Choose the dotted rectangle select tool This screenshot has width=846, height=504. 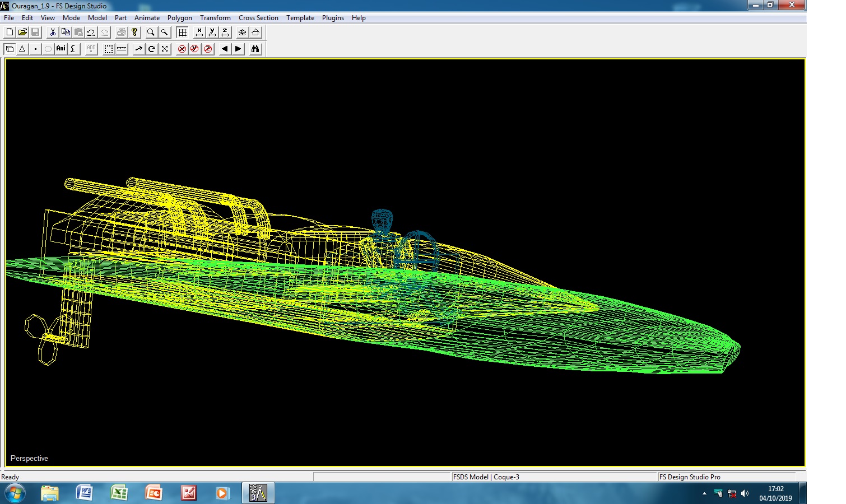[x=109, y=49]
